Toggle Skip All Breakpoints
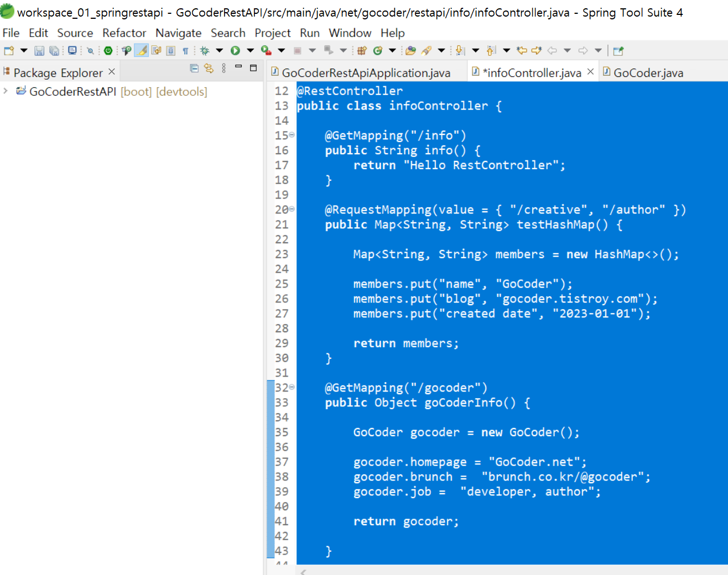 click(90, 51)
